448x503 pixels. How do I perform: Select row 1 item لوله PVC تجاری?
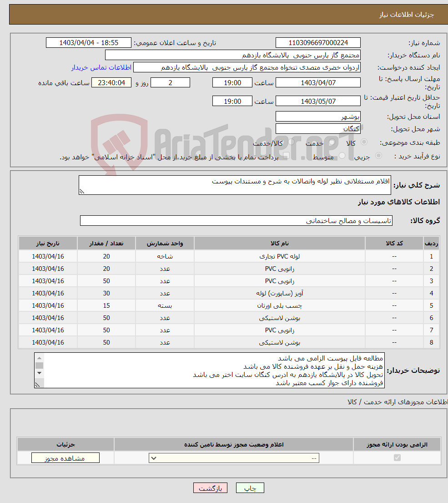point(279,256)
